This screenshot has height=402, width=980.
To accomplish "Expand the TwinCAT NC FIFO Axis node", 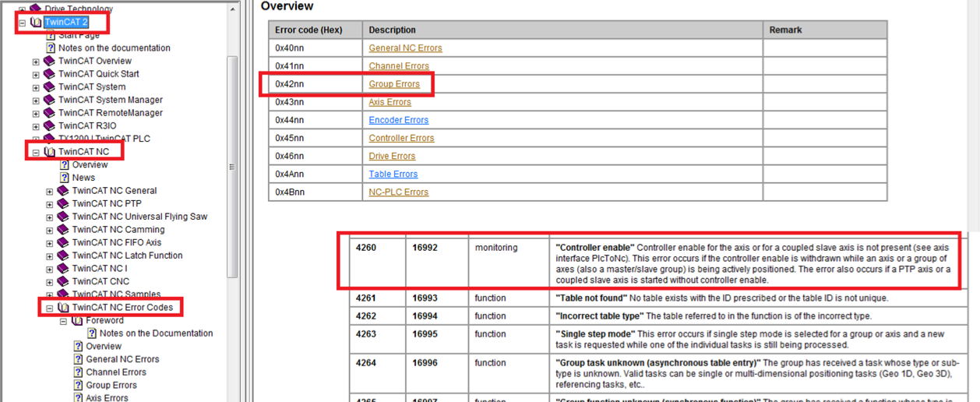I will (x=50, y=243).
